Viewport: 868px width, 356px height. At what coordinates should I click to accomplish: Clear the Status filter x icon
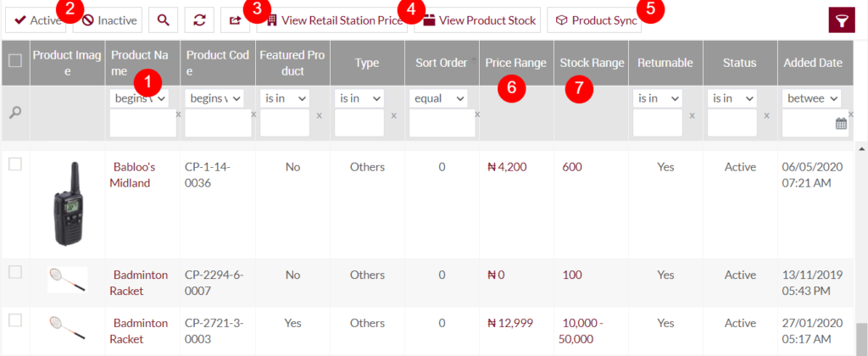tap(766, 114)
